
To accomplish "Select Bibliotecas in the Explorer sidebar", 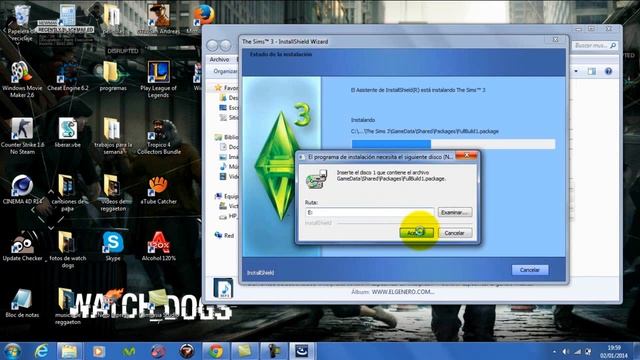I will coord(227,137).
